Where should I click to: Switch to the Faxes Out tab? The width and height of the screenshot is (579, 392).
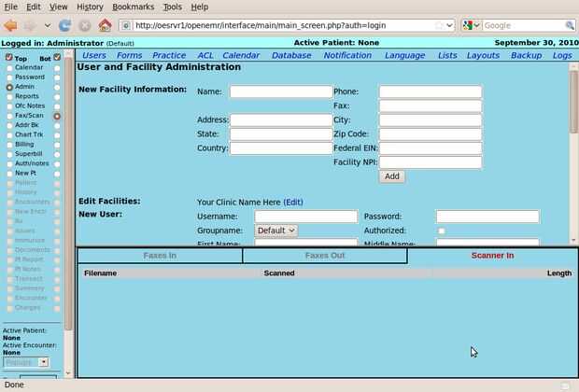pos(325,256)
